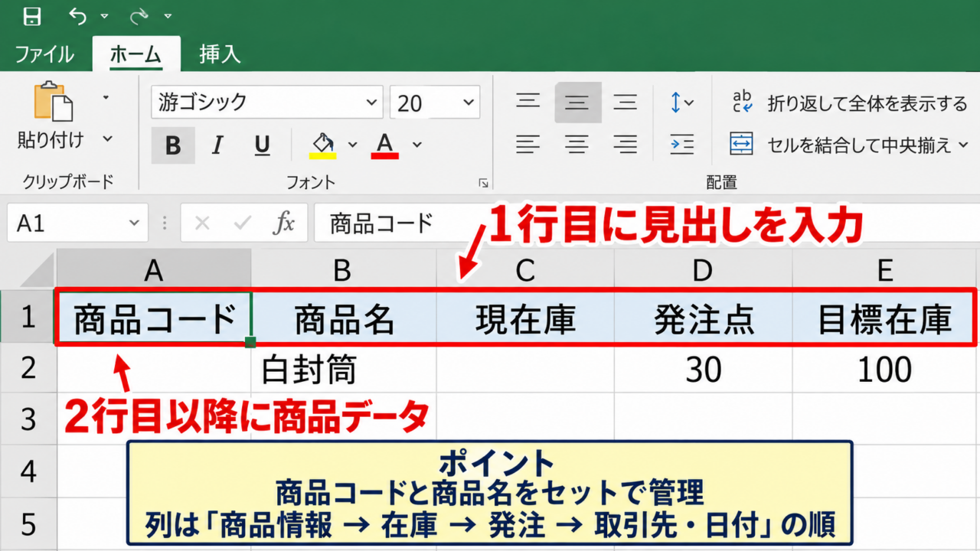The height and width of the screenshot is (551, 980).
Task: Open font color dropdown arrow
Action: (417, 145)
